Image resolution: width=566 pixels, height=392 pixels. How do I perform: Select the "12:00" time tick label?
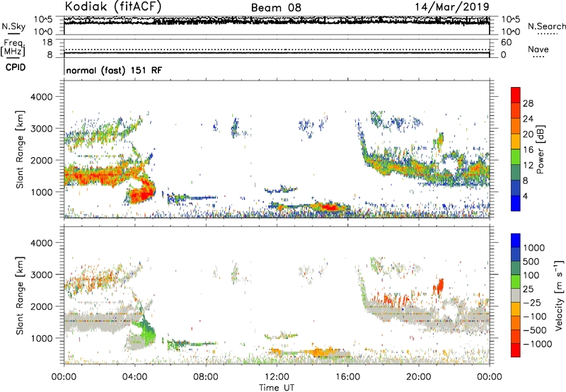coord(277,377)
